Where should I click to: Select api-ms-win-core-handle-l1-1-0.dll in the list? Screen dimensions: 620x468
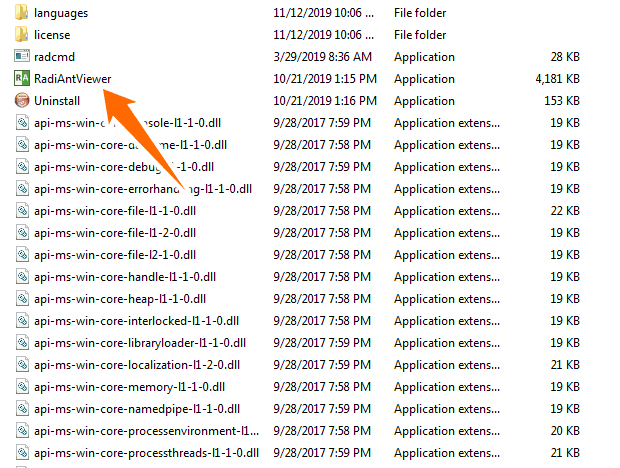[122, 277]
